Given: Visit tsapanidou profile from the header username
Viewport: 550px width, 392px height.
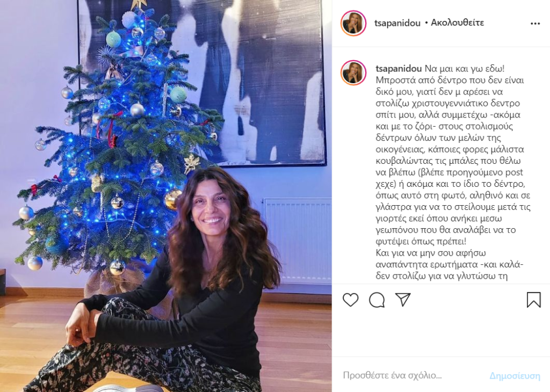Looking at the screenshot, I should coord(397,23).
